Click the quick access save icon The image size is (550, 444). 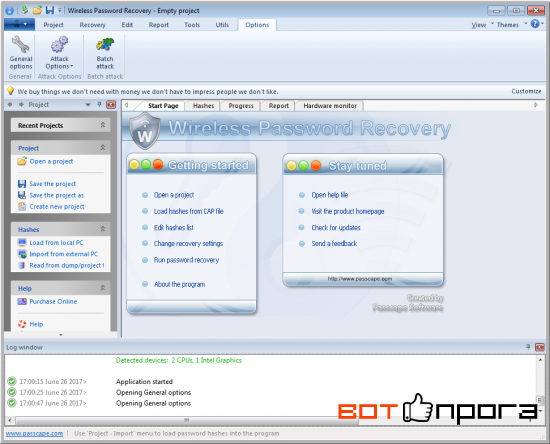50,10
